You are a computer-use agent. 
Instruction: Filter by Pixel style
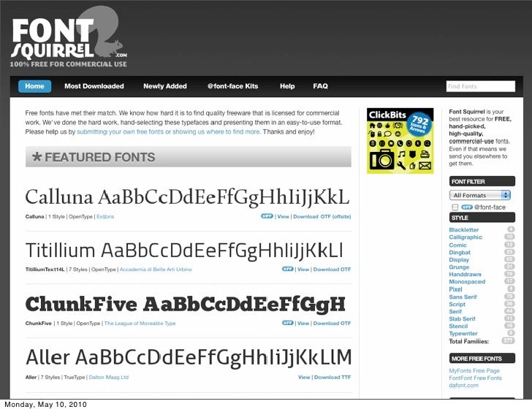pyautogui.click(x=455, y=289)
